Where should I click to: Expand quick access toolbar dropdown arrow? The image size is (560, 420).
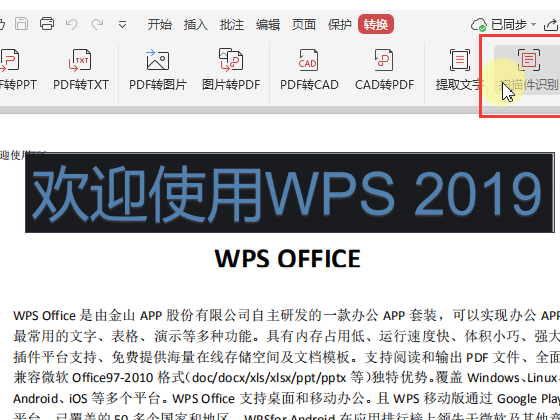tap(122, 25)
